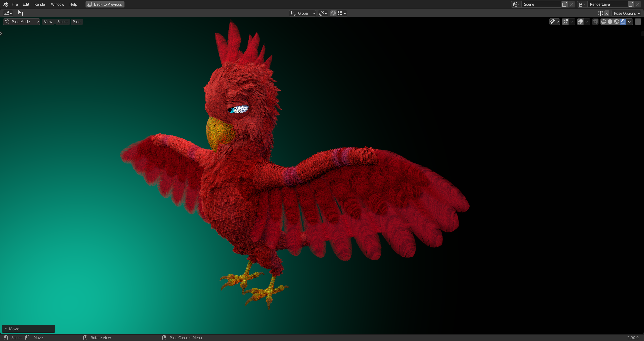
Task: Click the pause render preview button
Action: [x=638, y=21]
